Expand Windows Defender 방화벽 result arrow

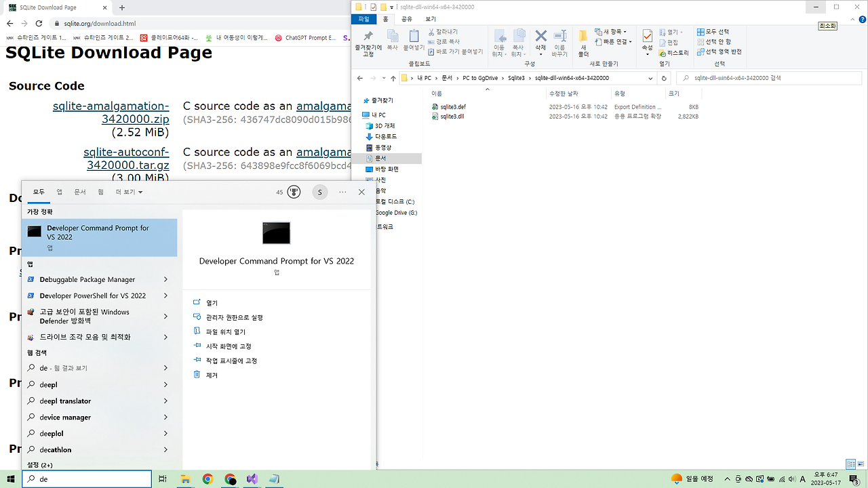tap(165, 317)
